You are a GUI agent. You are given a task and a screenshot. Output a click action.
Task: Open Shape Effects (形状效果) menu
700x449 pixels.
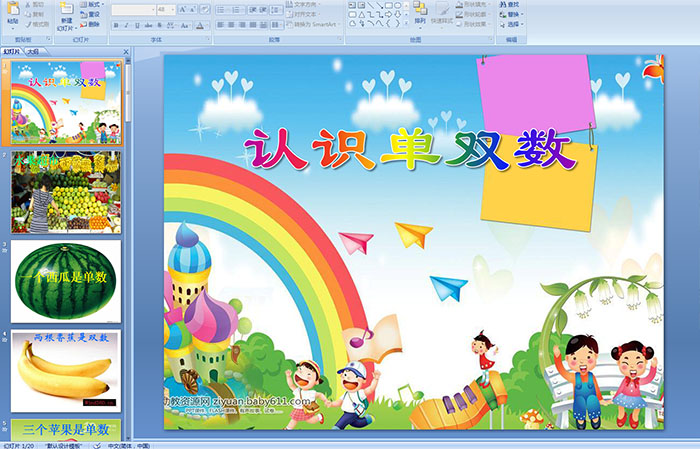474,24
